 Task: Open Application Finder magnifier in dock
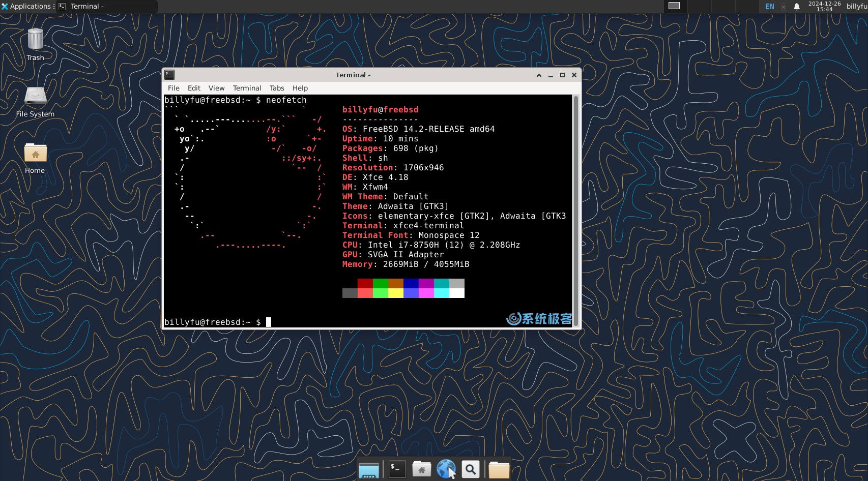[x=471, y=469]
